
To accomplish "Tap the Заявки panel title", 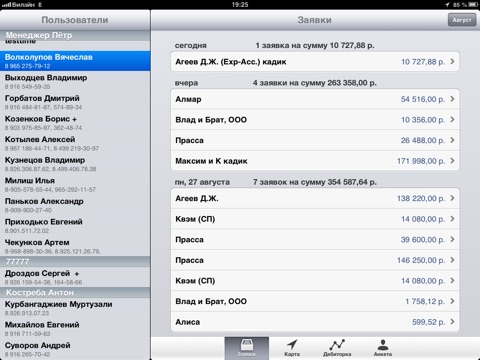I will coord(315,20).
